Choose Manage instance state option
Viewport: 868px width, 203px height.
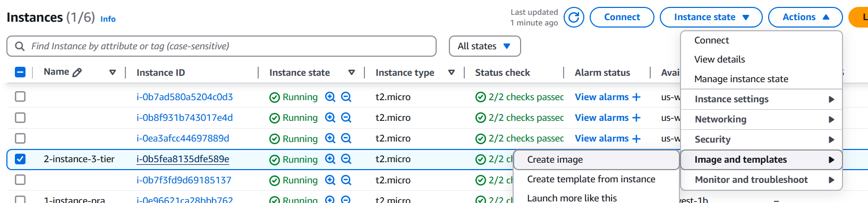762,79
